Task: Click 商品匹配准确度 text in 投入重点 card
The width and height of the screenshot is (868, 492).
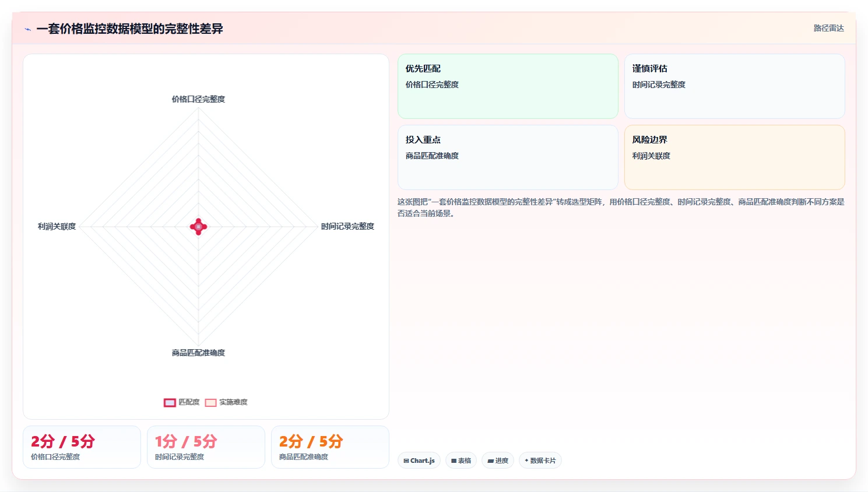Action: pos(432,156)
